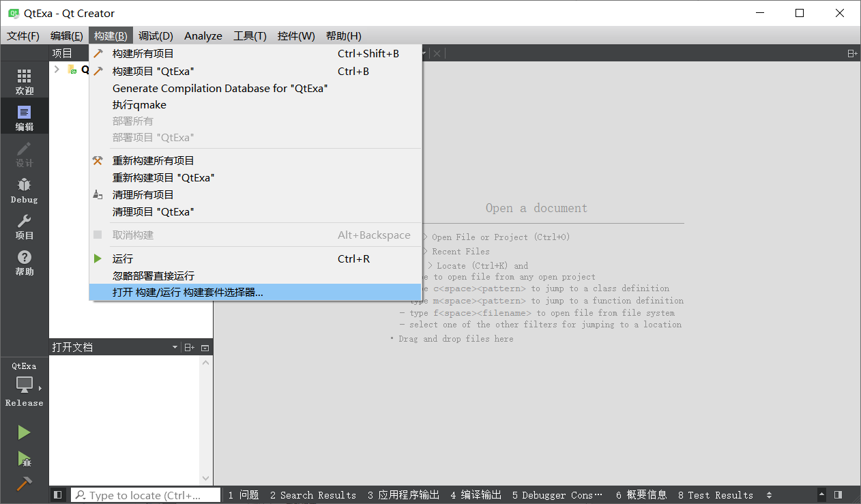Close the 构建(B) menu in the menu bar
The height and width of the screenshot is (504, 861).
(x=111, y=36)
